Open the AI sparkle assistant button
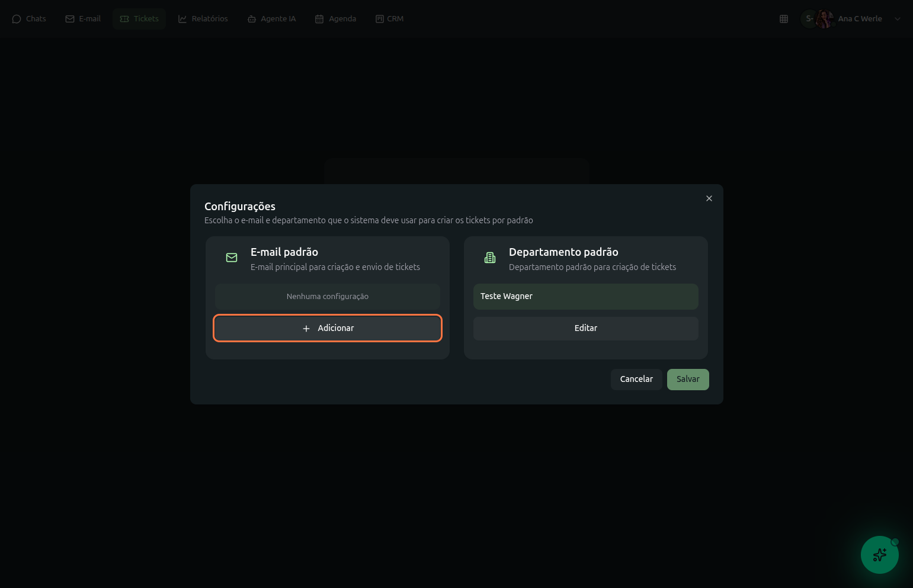This screenshot has width=913, height=588. (879, 555)
